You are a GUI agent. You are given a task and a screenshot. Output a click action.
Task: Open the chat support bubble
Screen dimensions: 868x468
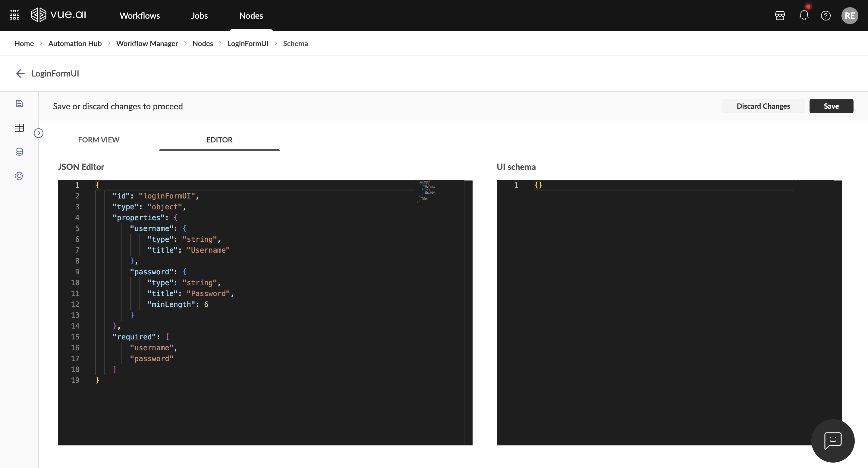pos(833,441)
